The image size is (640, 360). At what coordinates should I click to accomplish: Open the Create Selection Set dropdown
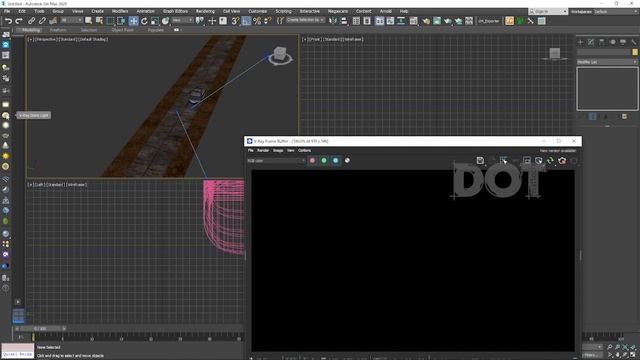coord(305,20)
